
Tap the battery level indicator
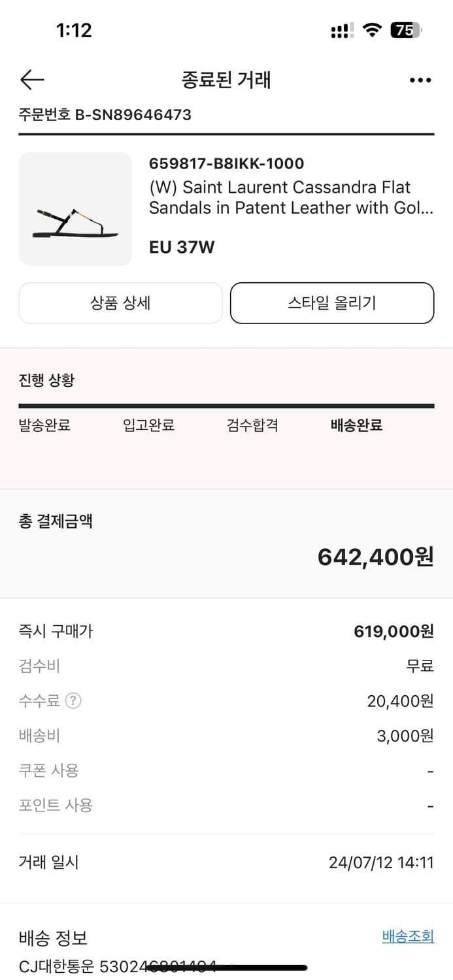pyautogui.click(x=406, y=30)
